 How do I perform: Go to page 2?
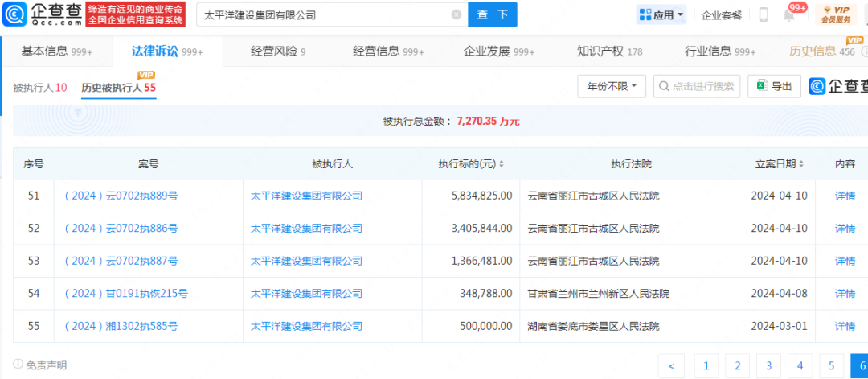coord(737,365)
